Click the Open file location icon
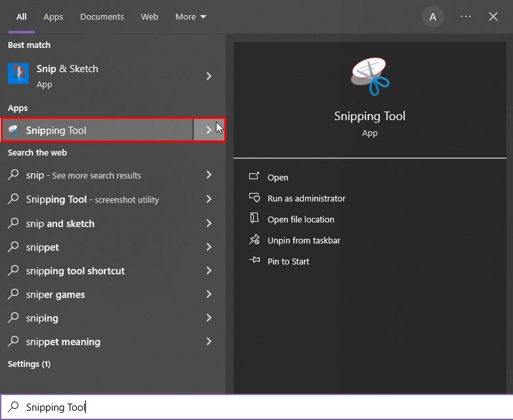The width and height of the screenshot is (513, 420). [x=255, y=218]
